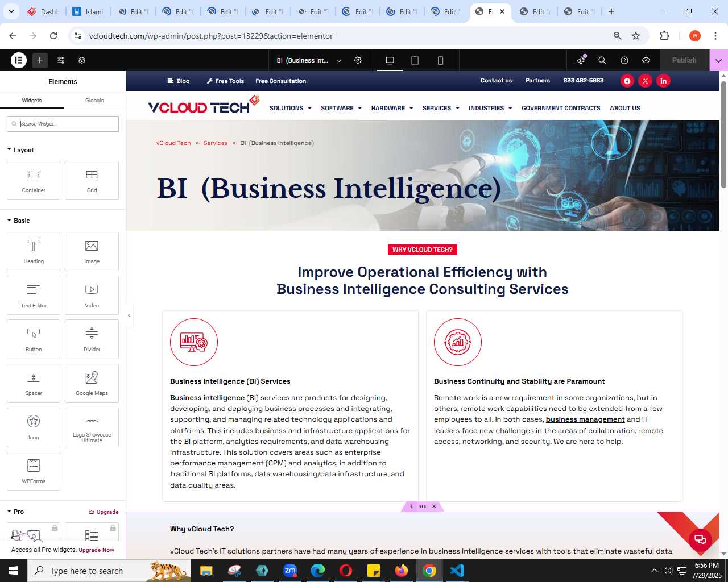Screen dimensions: 728x582
Task: Toggle the preview changes eye icon
Action: [646, 60]
